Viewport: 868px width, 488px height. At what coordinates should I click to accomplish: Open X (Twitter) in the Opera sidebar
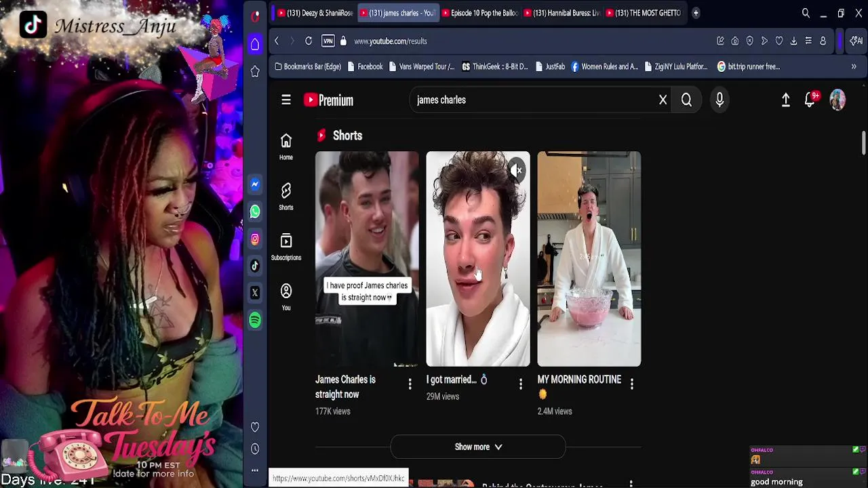click(255, 293)
